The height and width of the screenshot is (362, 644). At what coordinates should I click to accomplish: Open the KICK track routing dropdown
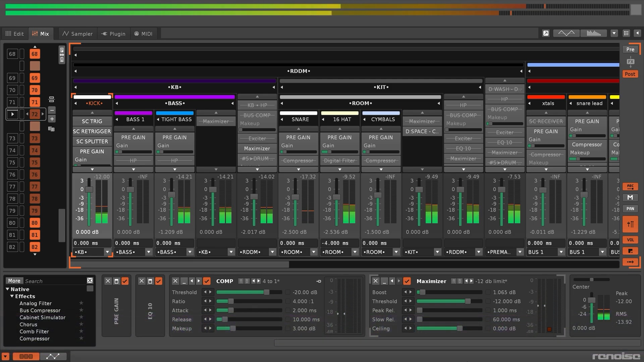click(x=107, y=252)
